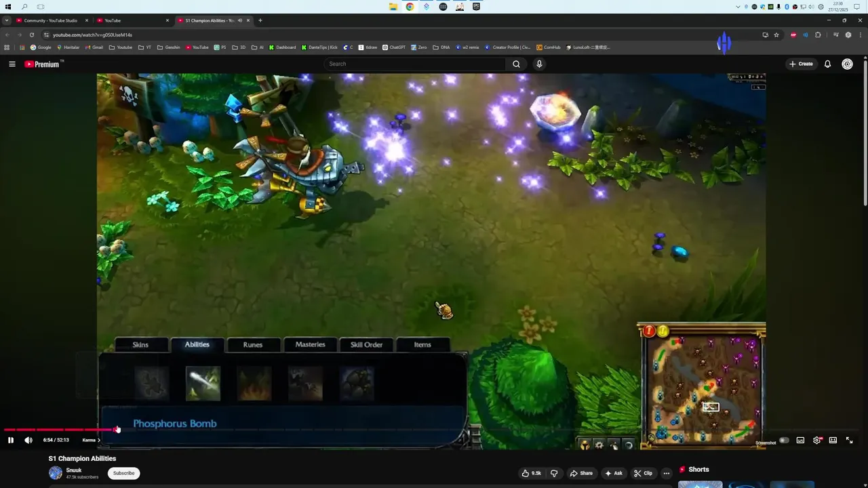
Task: Toggle the player Screenshot switch
Action: (784, 440)
